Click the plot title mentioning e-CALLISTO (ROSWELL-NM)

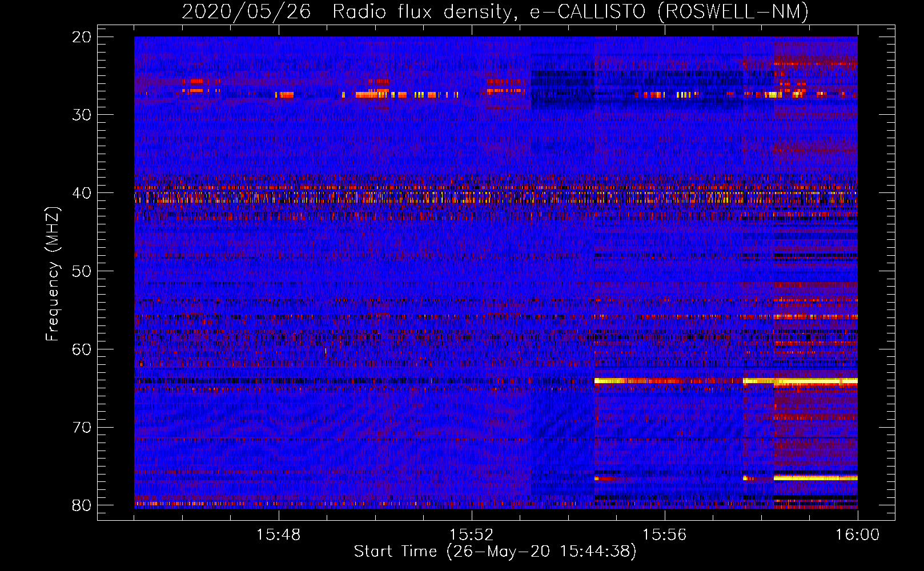(x=495, y=11)
